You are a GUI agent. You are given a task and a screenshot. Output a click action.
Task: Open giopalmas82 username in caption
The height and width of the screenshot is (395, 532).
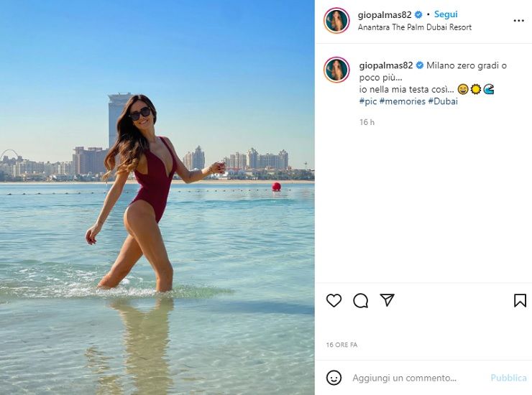[x=386, y=65]
